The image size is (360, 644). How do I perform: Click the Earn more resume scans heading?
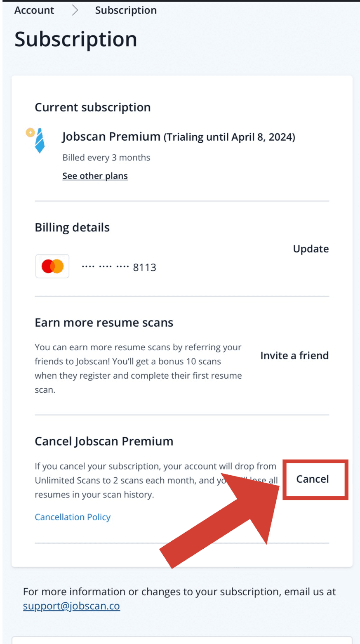point(104,323)
